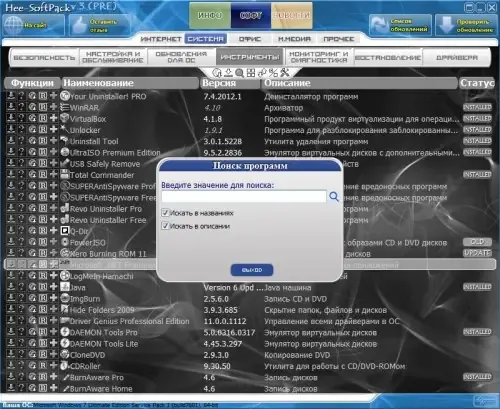Image resolution: width=500 pixels, height=409 pixels.
Task: Click the R icon in the CDRoller row
Action: click(x=43, y=366)
